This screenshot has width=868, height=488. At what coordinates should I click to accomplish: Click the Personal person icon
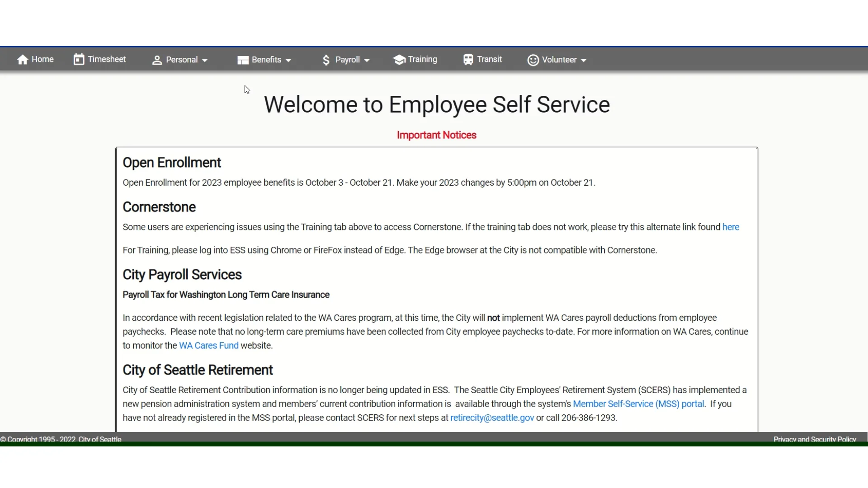point(157,60)
